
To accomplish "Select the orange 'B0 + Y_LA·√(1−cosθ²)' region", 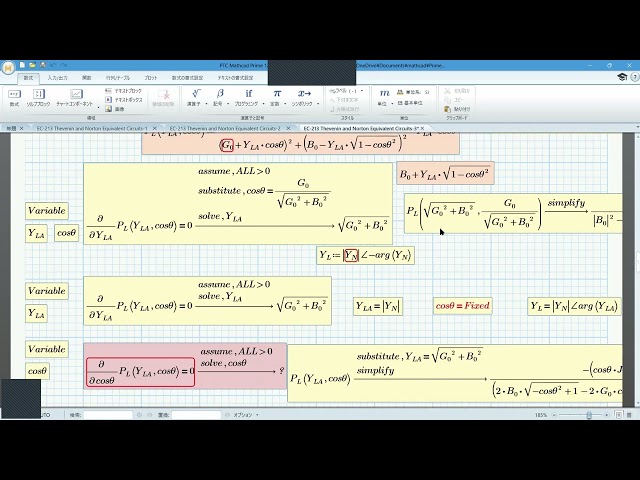I will click(x=445, y=173).
